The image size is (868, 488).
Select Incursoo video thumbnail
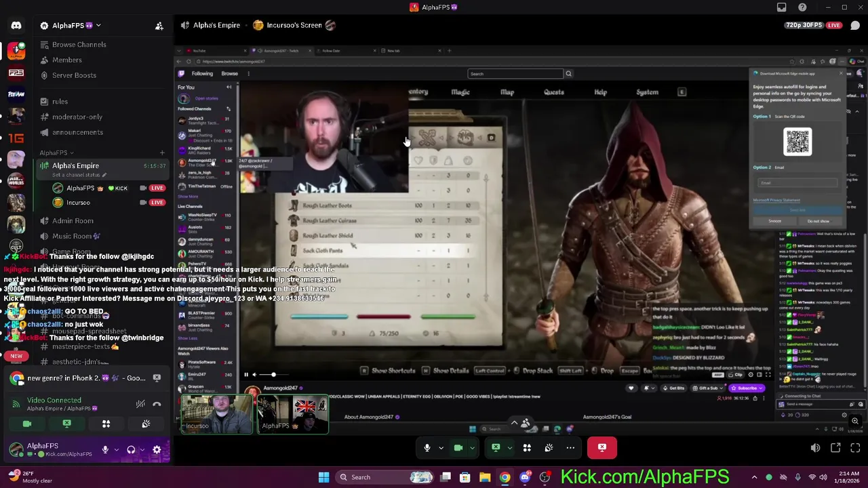tap(216, 414)
